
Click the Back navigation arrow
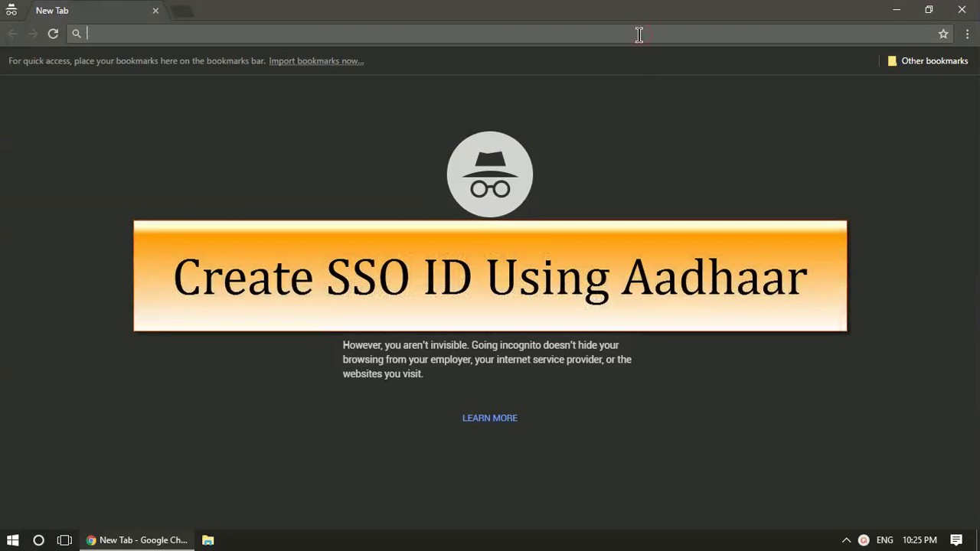coord(12,34)
